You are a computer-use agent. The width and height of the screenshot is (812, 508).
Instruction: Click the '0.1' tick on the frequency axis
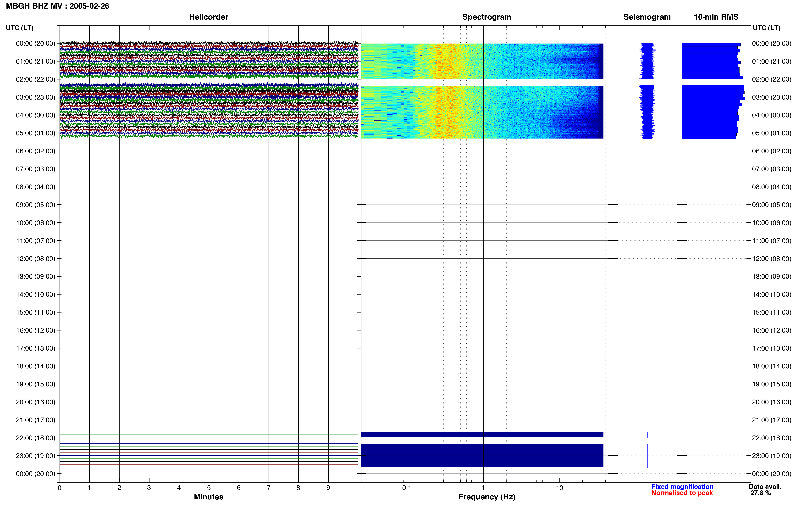(x=407, y=488)
